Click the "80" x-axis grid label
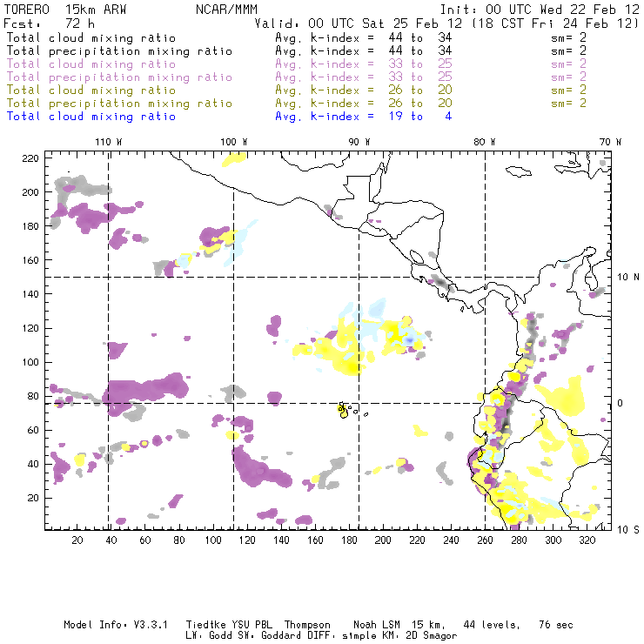Image resolution: width=644 pixels, height=644 pixels. click(x=179, y=540)
